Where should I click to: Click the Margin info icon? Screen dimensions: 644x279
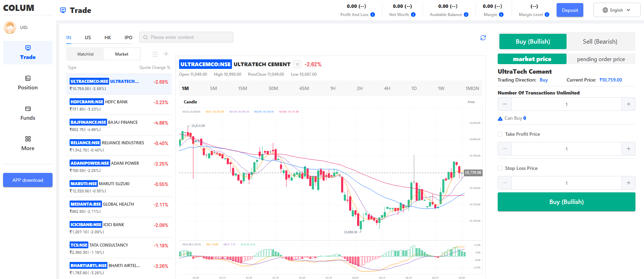(501, 15)
